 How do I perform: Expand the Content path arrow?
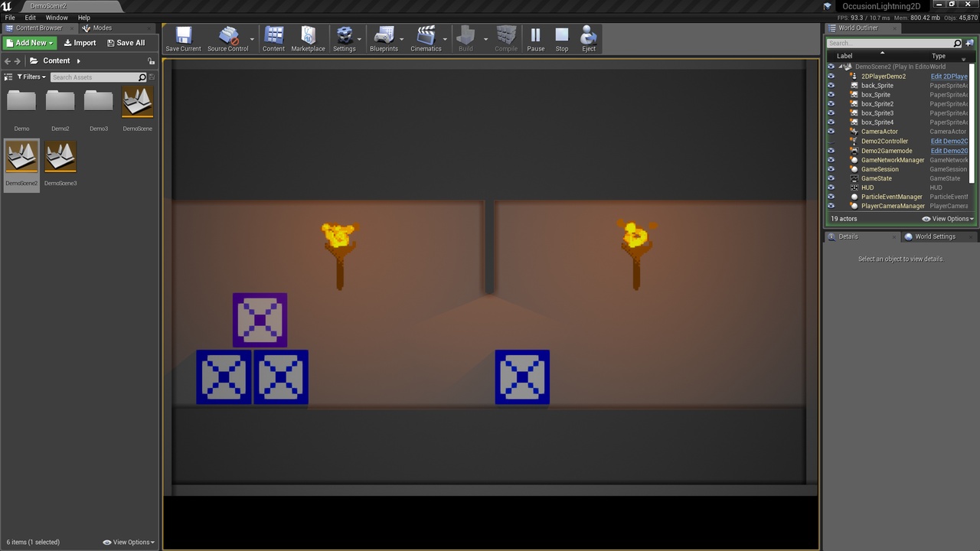pos(77,61)
